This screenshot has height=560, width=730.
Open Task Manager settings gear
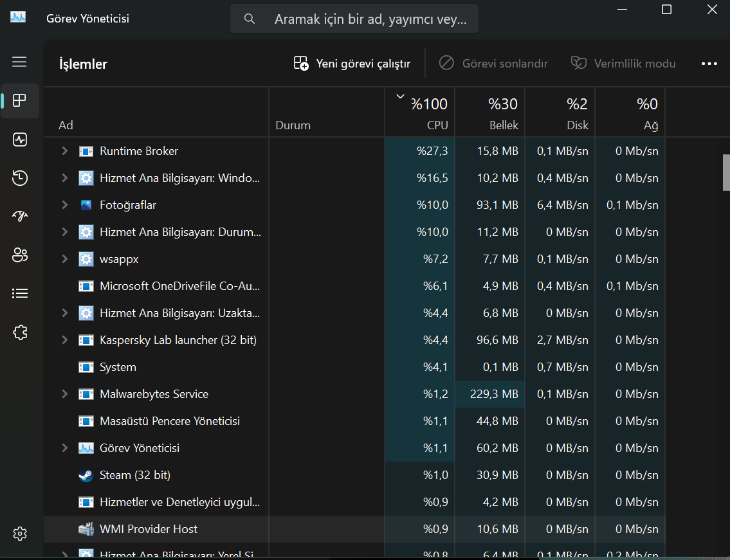click(19, 534)
